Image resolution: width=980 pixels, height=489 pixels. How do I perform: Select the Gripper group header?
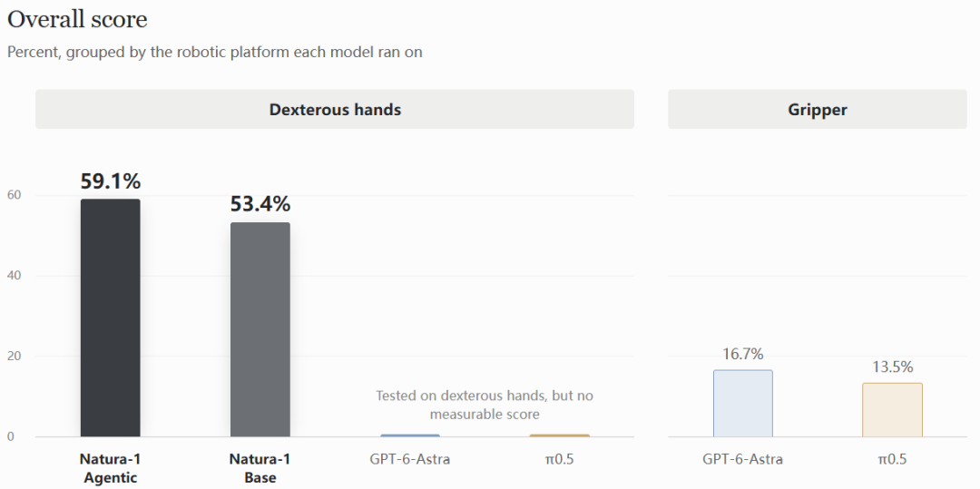click(x=818, y=109)
